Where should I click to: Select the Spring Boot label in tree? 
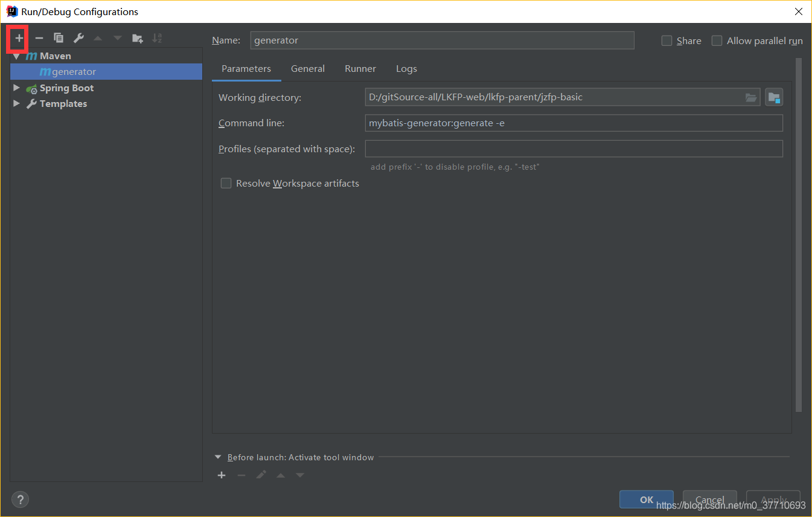[67, 88]
